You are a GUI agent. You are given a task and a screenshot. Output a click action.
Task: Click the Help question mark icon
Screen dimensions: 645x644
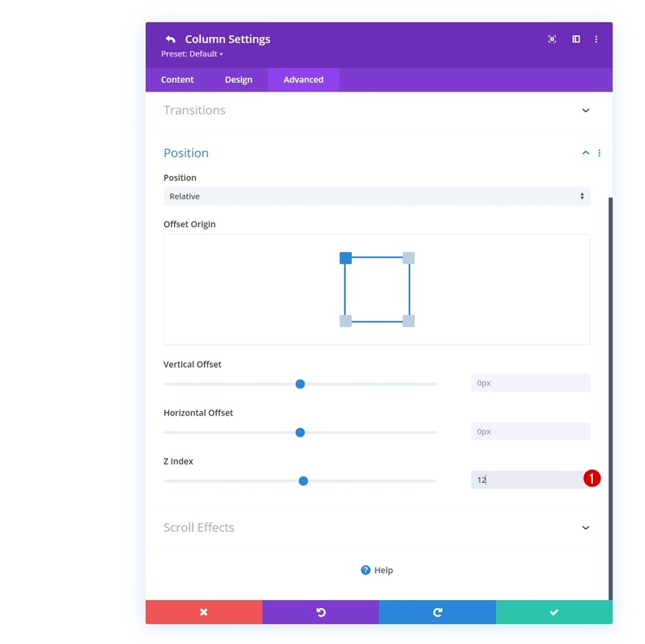[365, 570]
